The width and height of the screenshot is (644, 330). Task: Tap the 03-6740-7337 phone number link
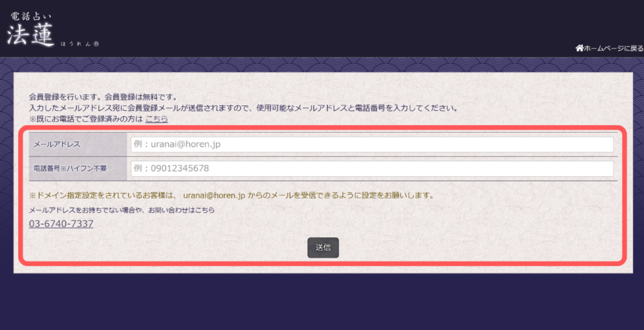point(61,224)
